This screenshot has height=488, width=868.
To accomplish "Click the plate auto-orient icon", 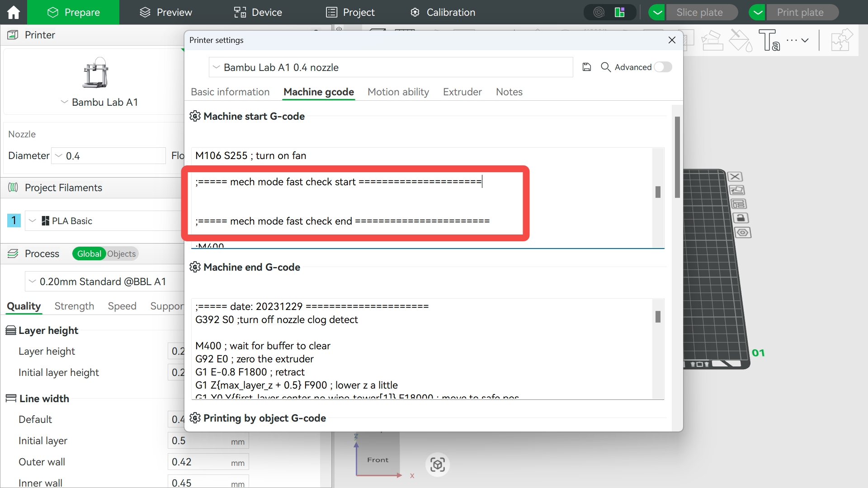I will coord(737,190).
